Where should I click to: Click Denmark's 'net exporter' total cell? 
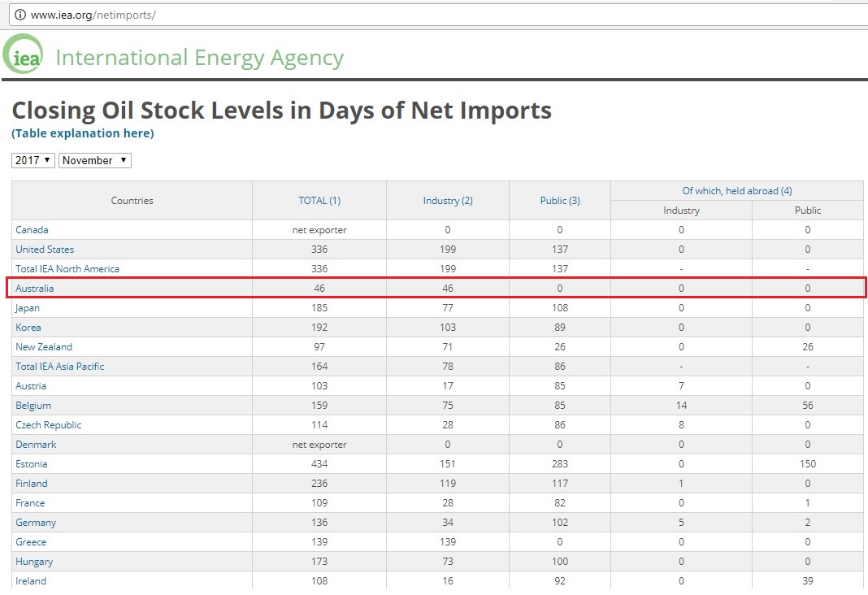pyautogui.click(x=319, y=445)
